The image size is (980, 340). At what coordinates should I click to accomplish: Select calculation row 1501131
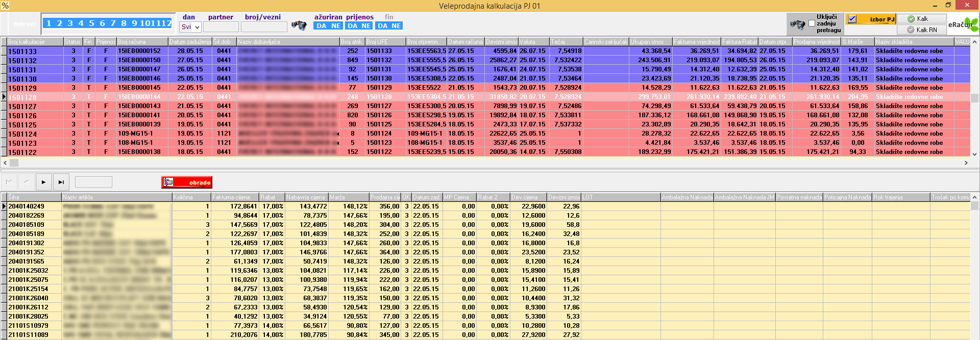click(x=488, y=69)
